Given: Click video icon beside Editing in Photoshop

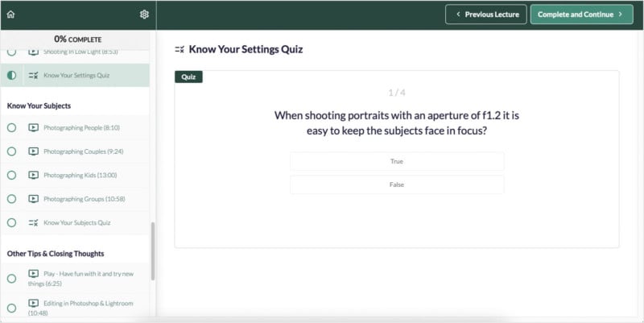Looking at the screenshot, I should [33, 303].
